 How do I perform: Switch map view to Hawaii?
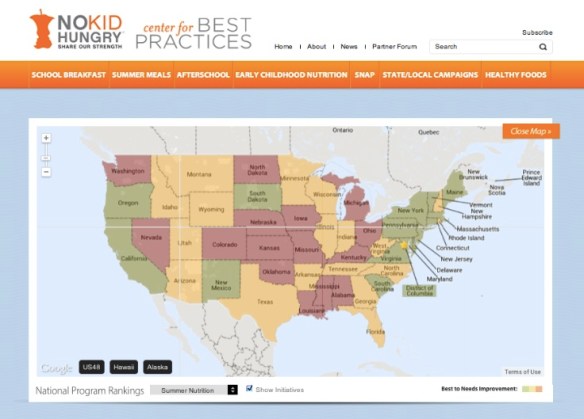pos(124,367)
